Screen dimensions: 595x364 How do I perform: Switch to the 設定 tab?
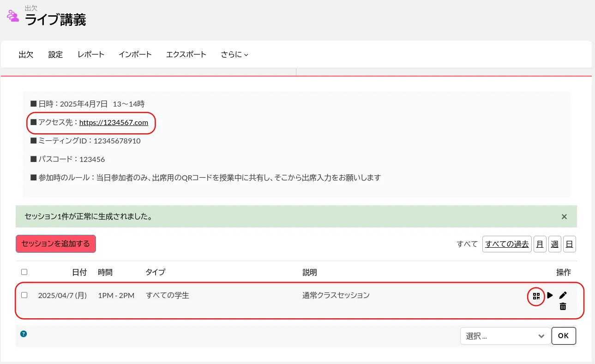click(x=55, y=54)
